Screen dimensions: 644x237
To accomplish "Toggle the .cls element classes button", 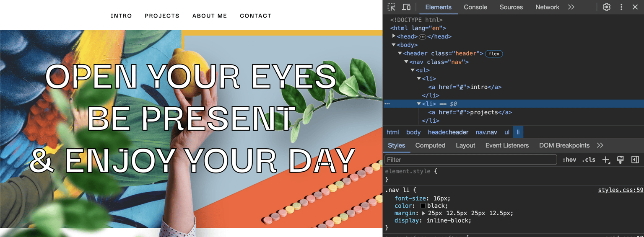I will (589, 160).
